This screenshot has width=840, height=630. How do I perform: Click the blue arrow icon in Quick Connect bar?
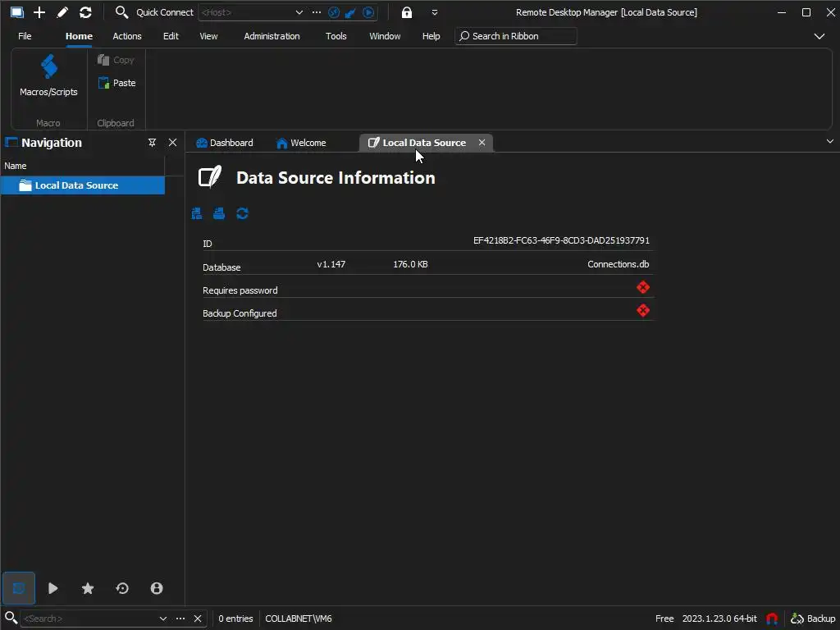pyautogui.click(x=351, y=12)
